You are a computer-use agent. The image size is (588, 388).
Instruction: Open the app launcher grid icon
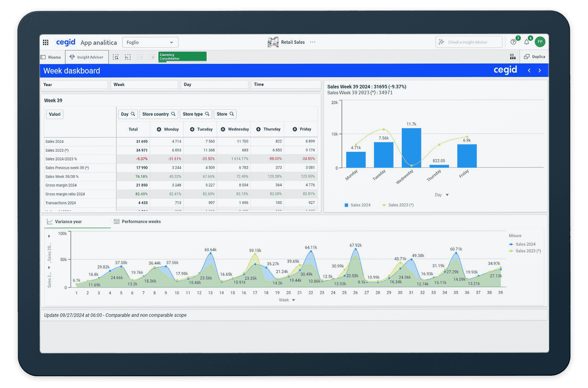pos(46,42)
